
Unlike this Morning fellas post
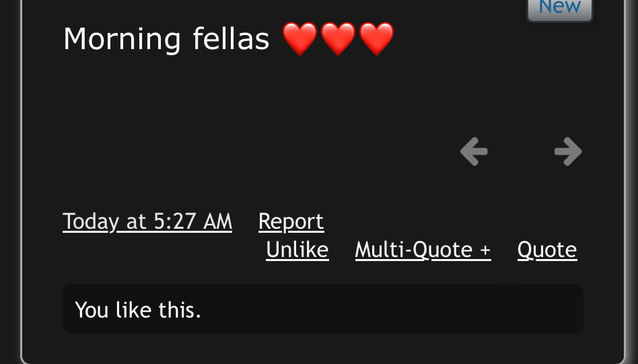(297, 250)
